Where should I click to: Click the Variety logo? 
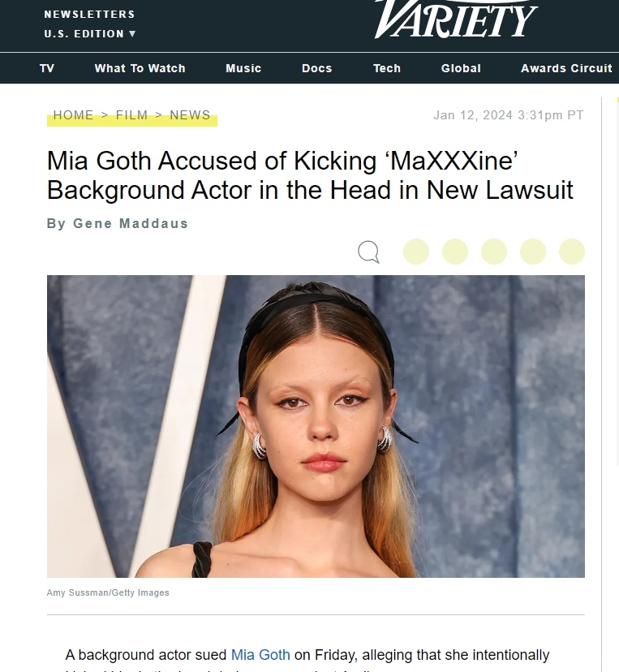tap(456, 19)
